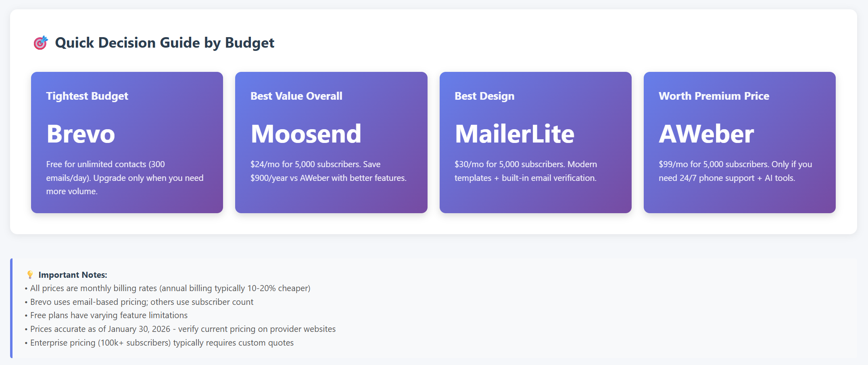Click the Moosend provider name
The image size is (868, 365).
pos(306,134)
